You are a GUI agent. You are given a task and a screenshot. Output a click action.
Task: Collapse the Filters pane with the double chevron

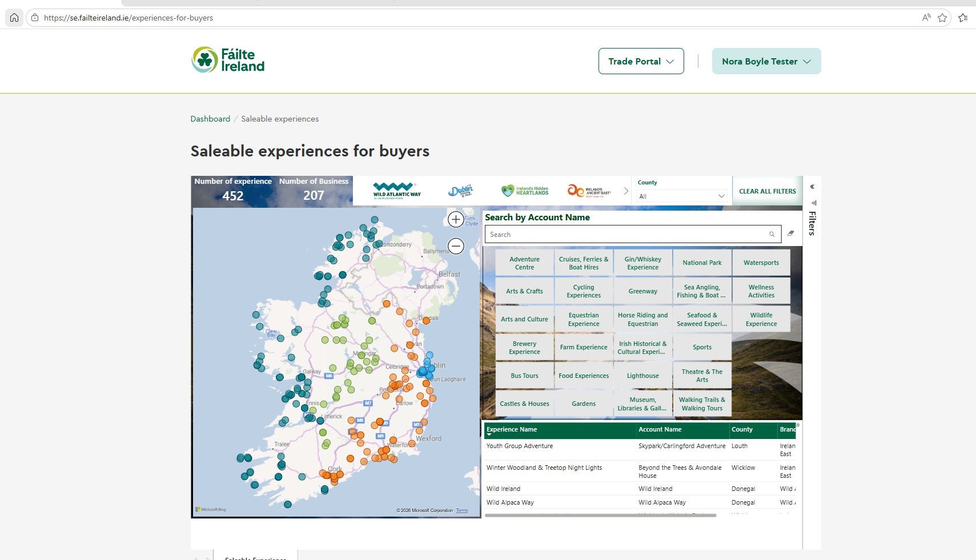click(812, 187)
